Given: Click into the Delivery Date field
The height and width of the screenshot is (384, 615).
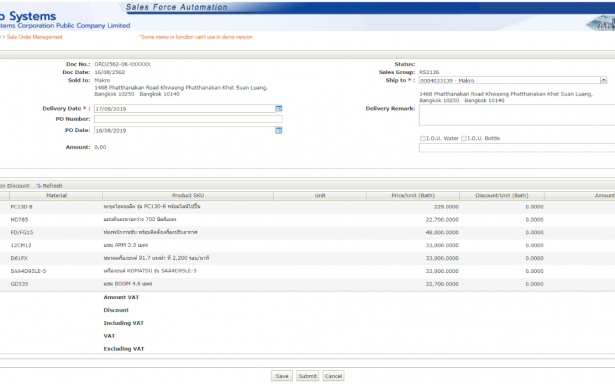Looking at the screenshot, I should click(185, 109).
